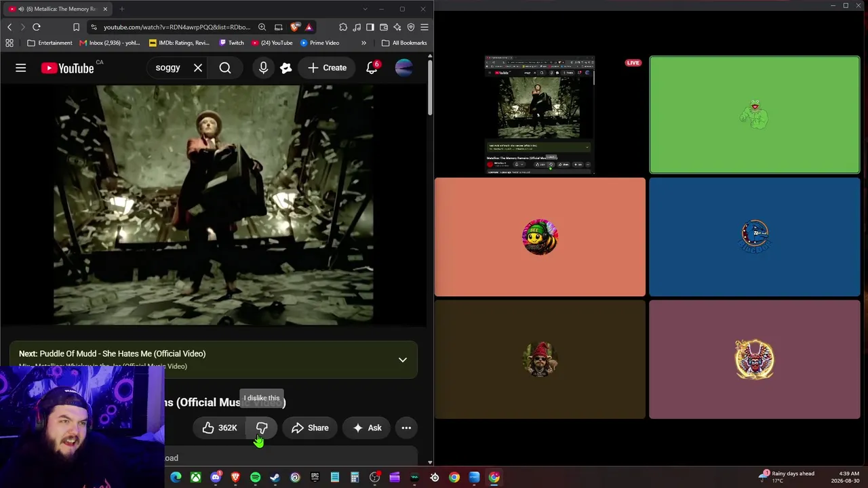868x488 pixels.
Task: Open the (24) YouTube bookmark
Action: point(272,43)
